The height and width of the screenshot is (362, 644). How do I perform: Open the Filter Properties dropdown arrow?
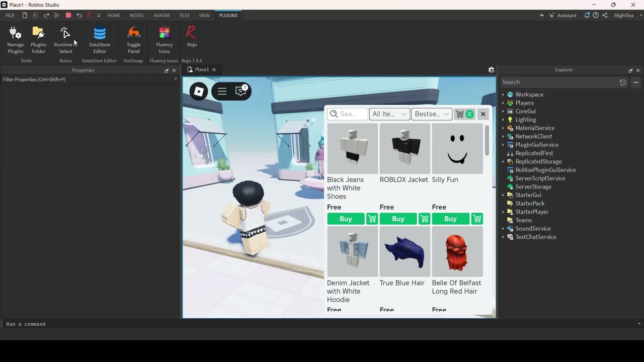pos(176,79)
